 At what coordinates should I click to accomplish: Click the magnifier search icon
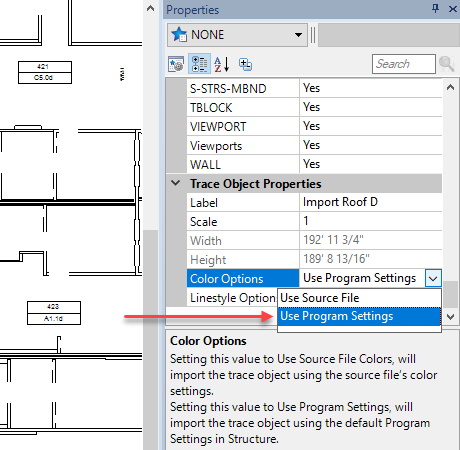447,64
